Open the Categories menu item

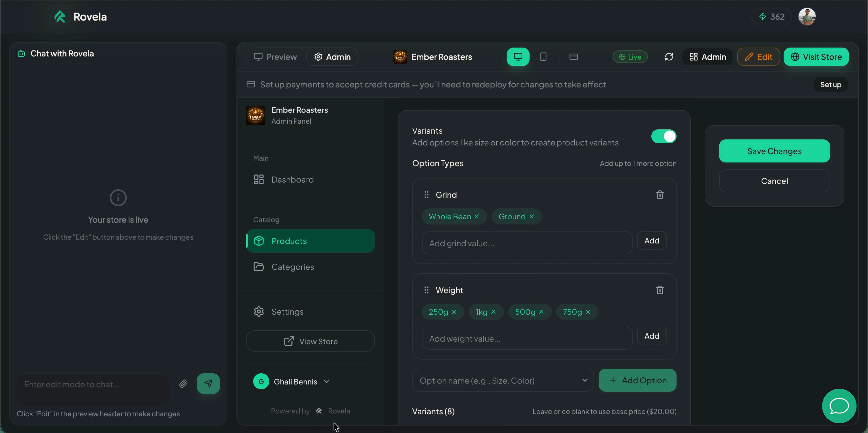coord(310,267)
